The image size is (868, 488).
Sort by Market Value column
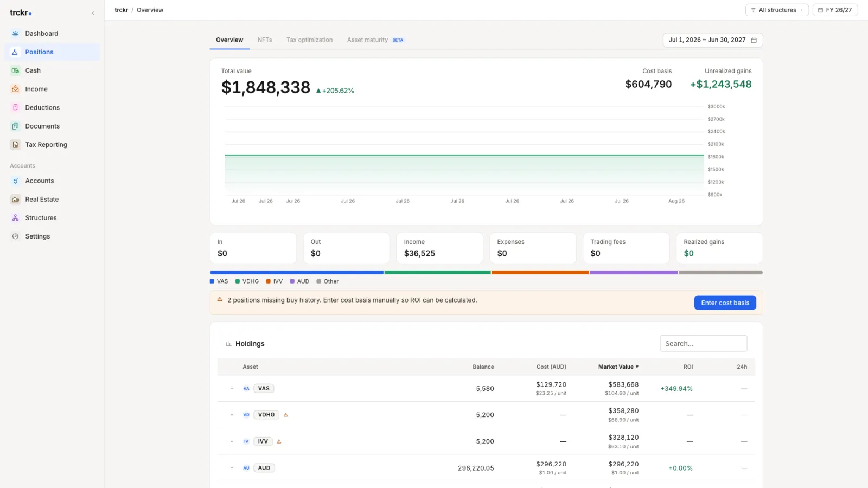click(618, 367)
